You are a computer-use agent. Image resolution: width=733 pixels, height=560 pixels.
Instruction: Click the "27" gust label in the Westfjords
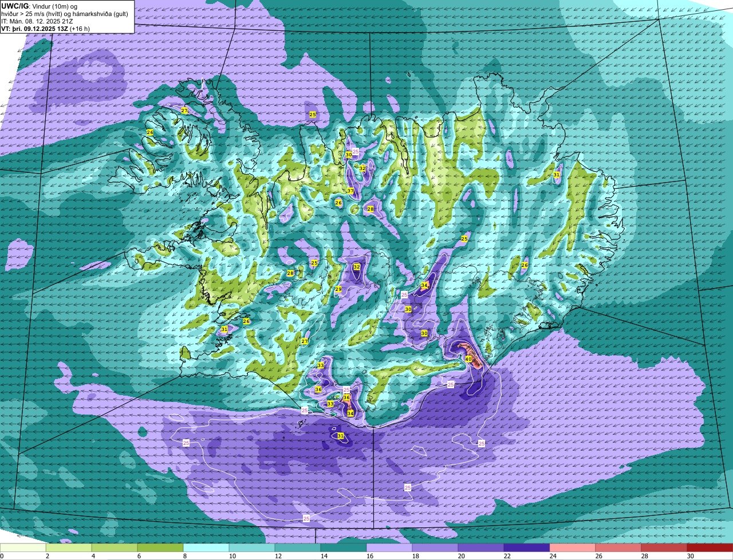[x=184, y=111]
